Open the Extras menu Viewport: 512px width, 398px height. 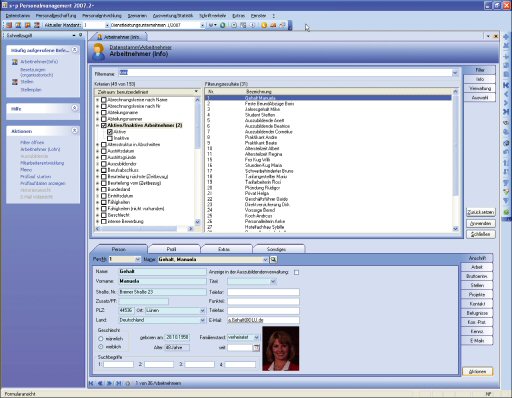click(238, 16)
